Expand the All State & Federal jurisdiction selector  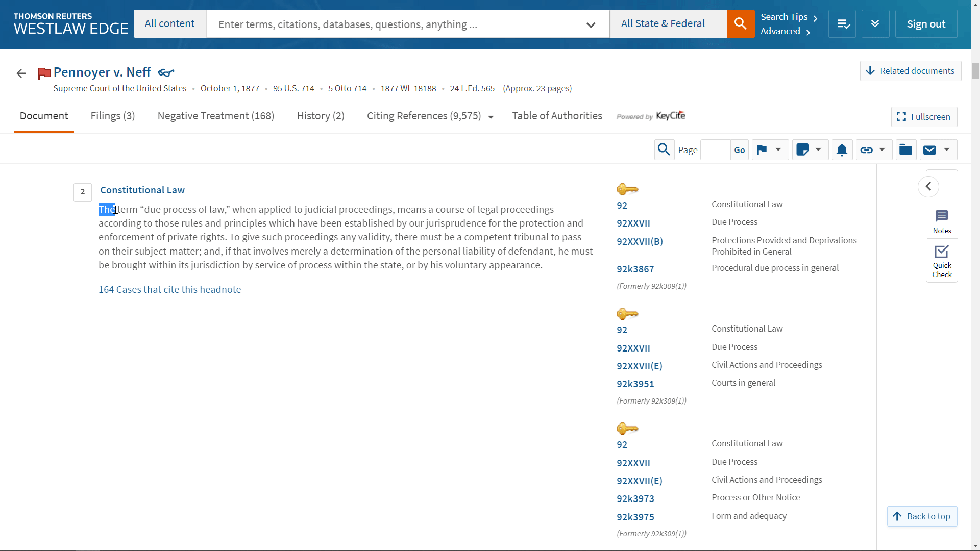[663, 23]
